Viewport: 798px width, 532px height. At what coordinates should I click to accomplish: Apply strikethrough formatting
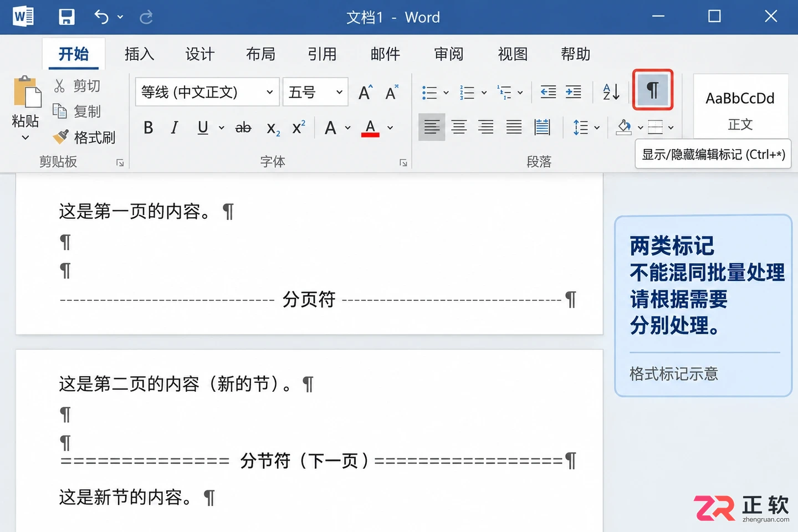tap(243, 128)
